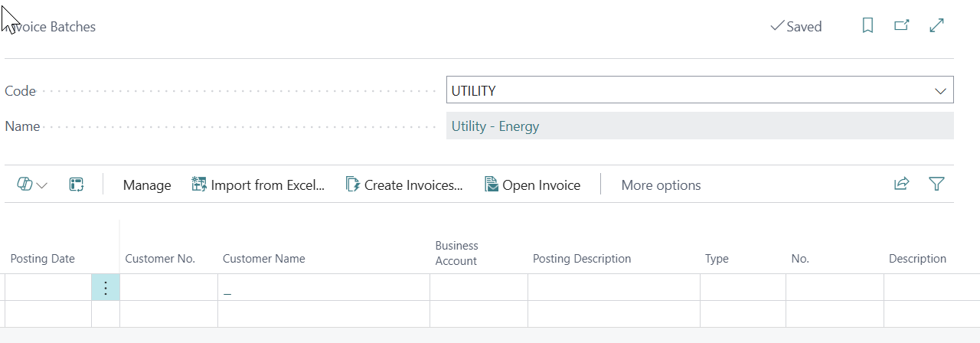This screenshot has height=343, width=980.
Task: Click the Copilot icon in the toolbar
Action: coord(24,185)
